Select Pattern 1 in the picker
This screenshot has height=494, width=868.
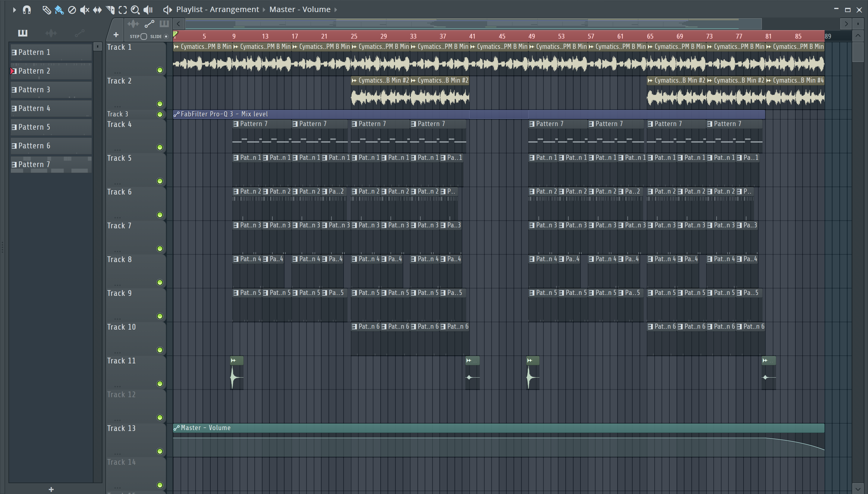(x=51, y=52)
